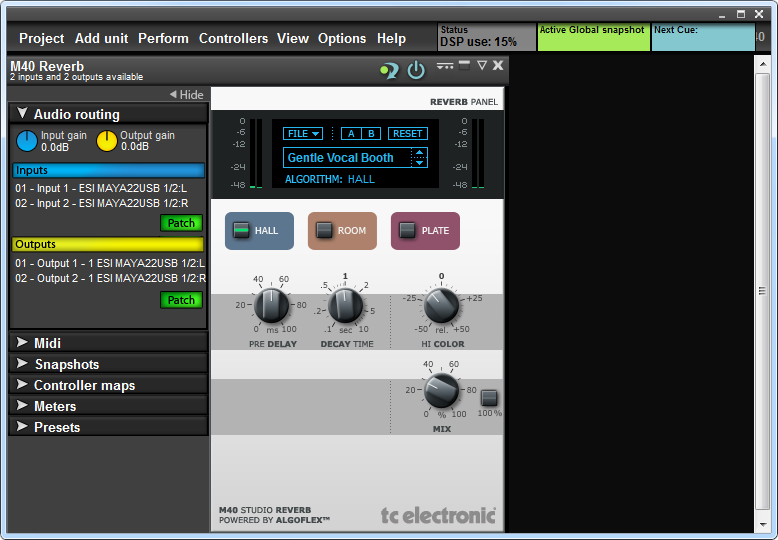The height and width of the screenshot is (540, 778).
Task: Open the unit options icon with dots
Action: tap(445, 66)
